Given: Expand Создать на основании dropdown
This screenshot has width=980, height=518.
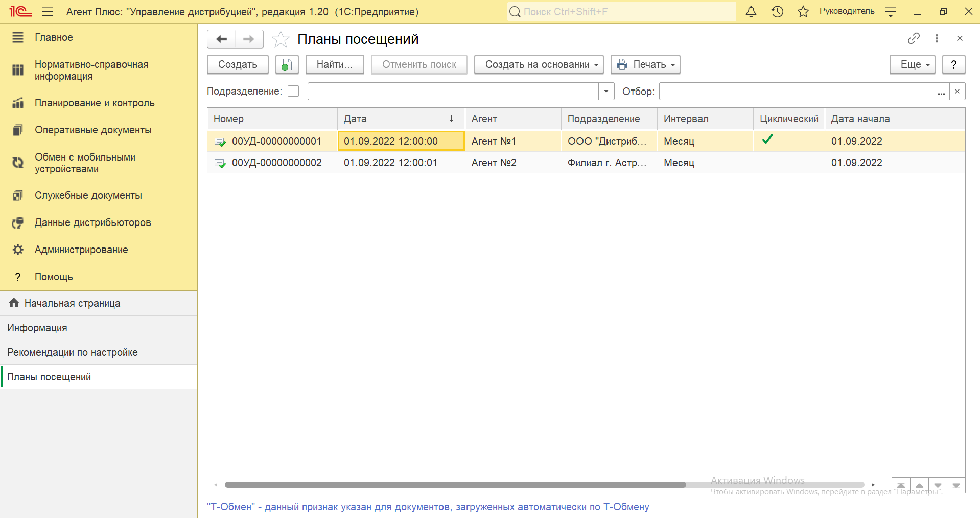Looking at the screenshot, I should (x=539, y=64).
